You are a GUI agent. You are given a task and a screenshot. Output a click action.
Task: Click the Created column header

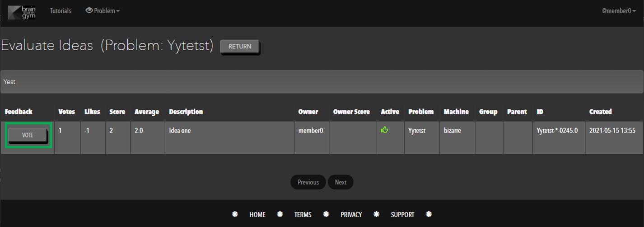click(601, 112)
